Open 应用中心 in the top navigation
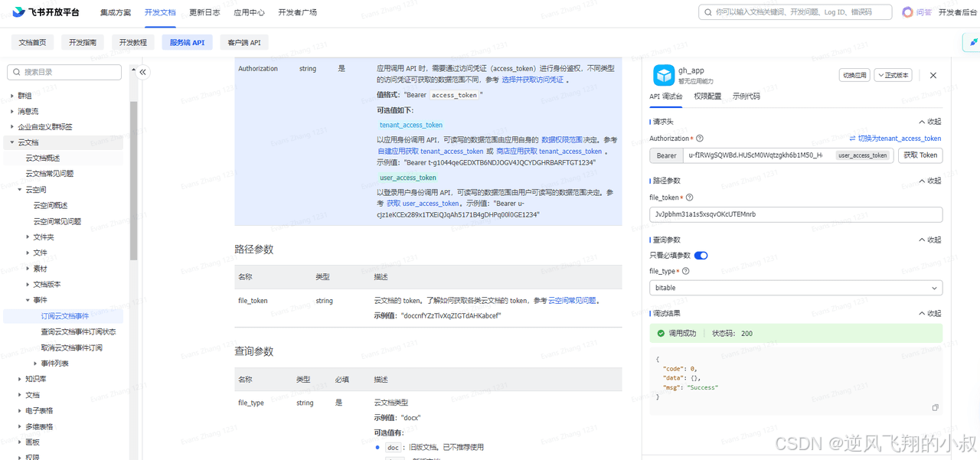 pos(249,12)
